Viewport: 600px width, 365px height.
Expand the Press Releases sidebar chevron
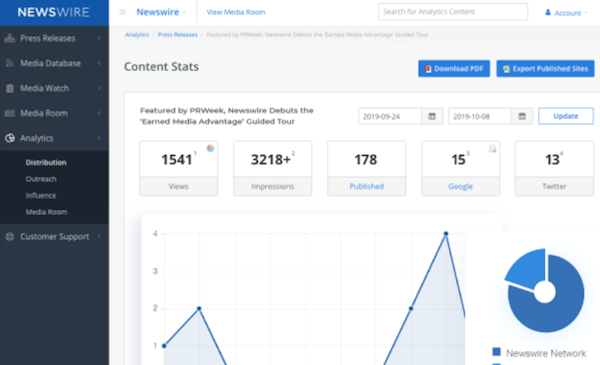pos(99,38)
